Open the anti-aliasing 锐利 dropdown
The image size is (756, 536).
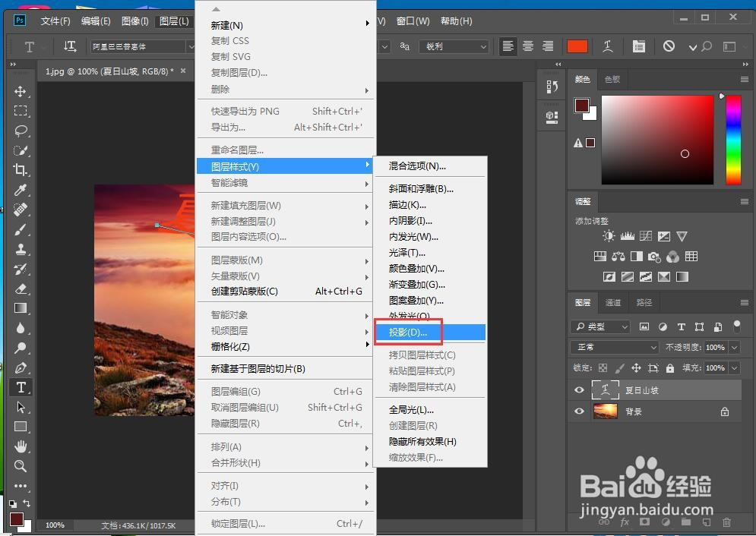coord(454,46)
